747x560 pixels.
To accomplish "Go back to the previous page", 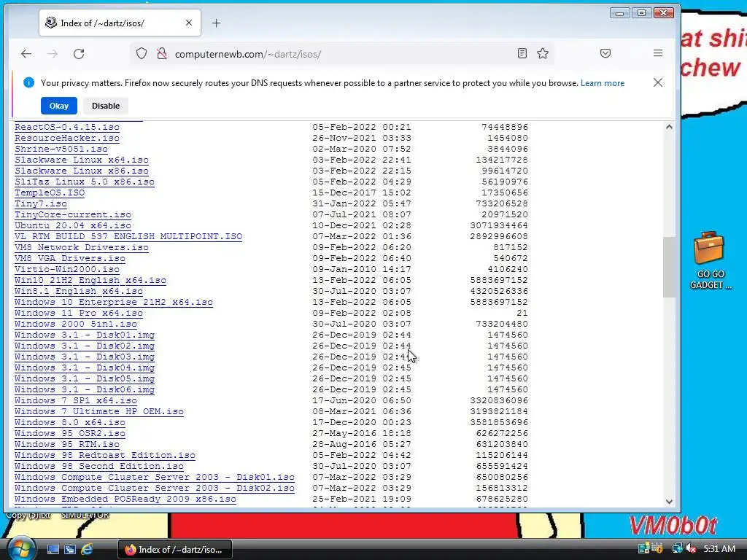I will coord(26,54).
